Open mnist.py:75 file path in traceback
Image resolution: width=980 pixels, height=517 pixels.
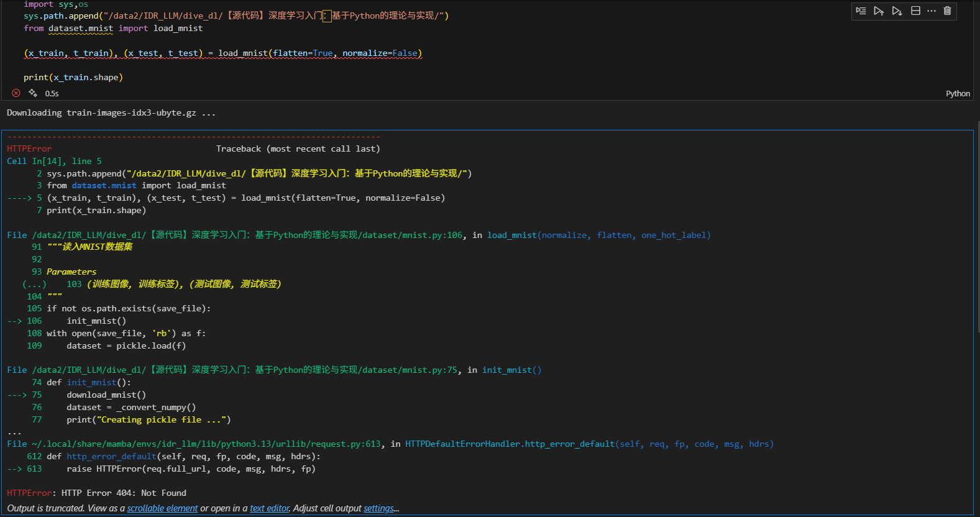(245, 370)
